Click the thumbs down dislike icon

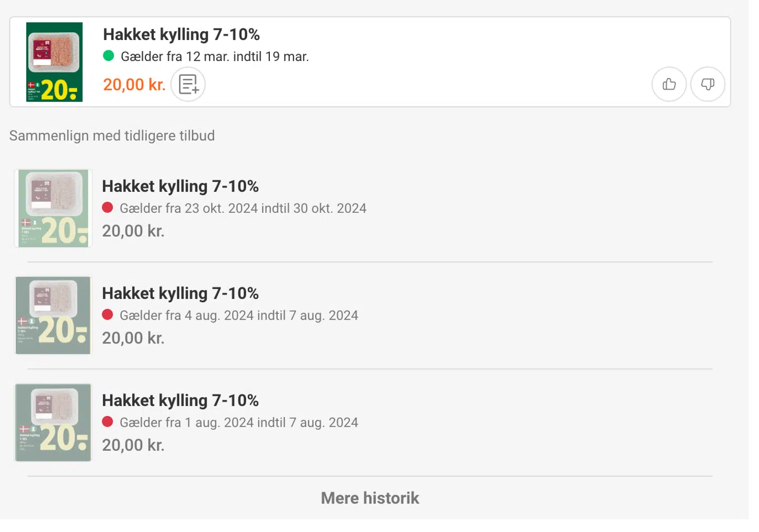pyautogui.click(x=707, y=84)
